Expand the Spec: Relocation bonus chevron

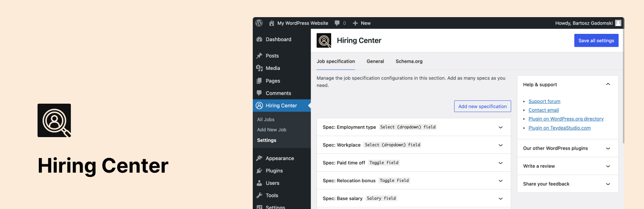pyautogui.click(x=501, y=181)
